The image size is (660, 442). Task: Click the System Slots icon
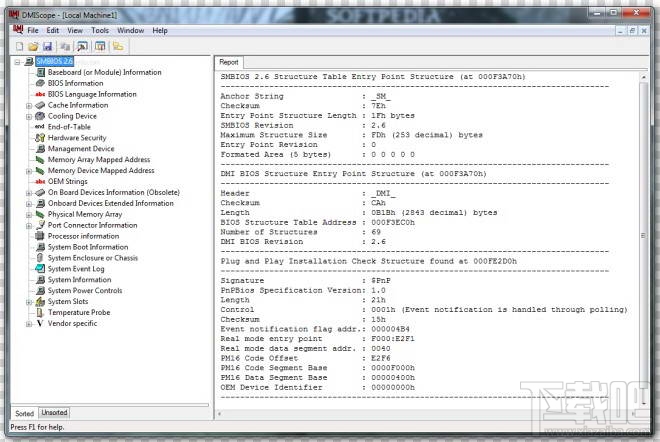tap(40, 301)
